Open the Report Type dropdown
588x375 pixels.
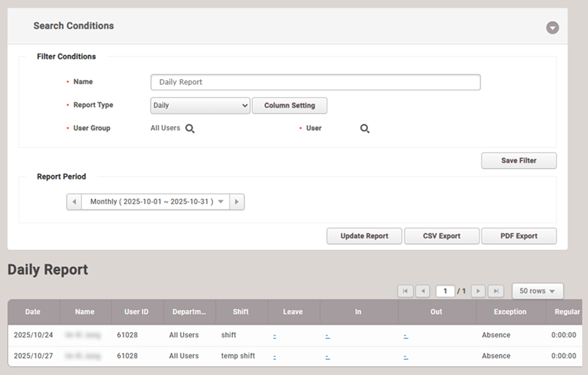(x=201, y=105)
